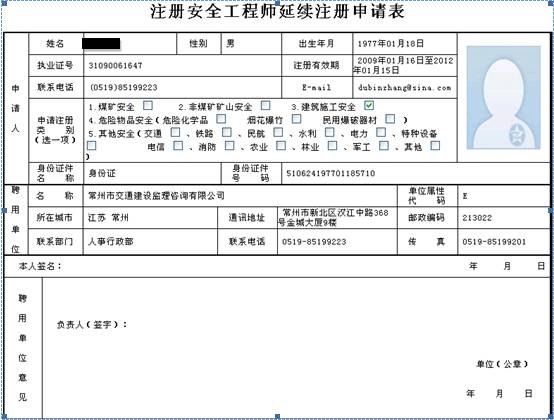Viewport: 554px width, 420px height.
Task: Click the 负责人(签字) signature area
Action: click(x=92, y=324)
